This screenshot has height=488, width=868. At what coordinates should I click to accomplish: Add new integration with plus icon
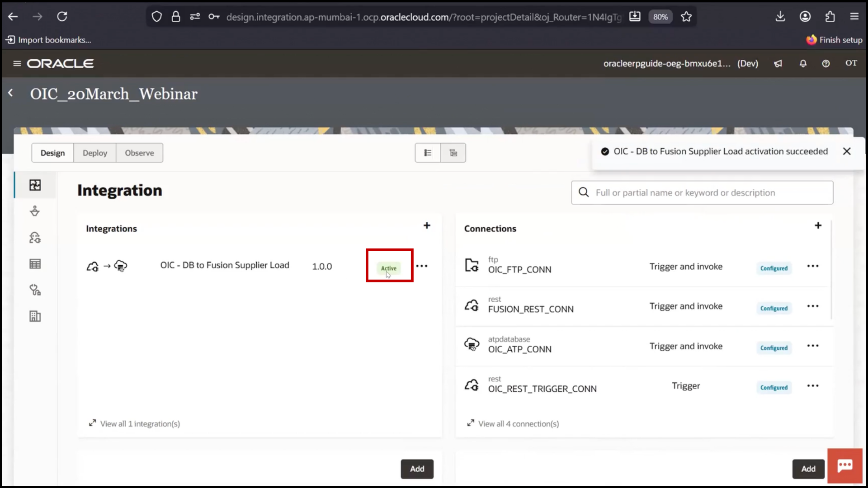(427, 225)
